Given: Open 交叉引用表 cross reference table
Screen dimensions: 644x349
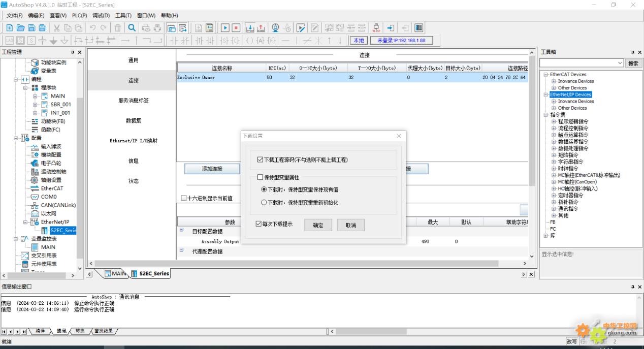Looking at the screenshot, I should click(44, 256).
